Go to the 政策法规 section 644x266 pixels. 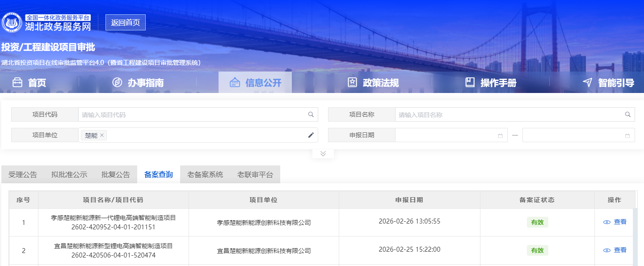(x=373, y=83)
